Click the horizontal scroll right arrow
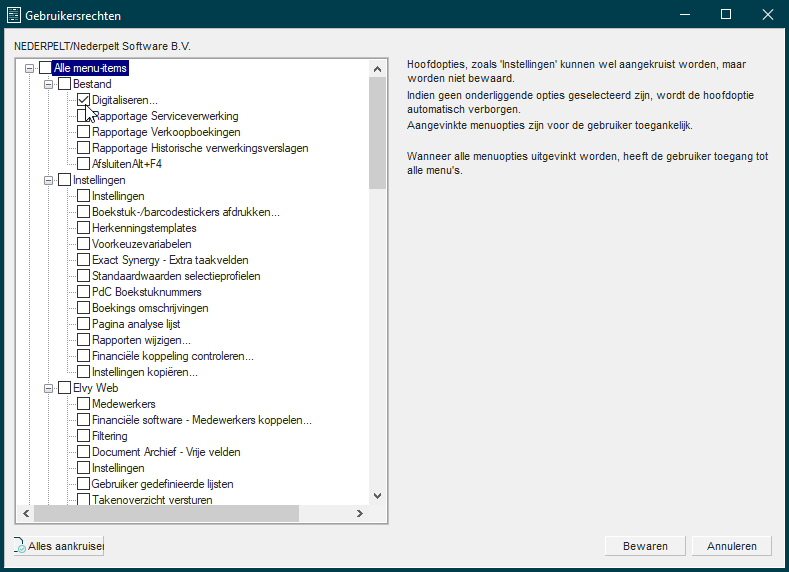Screen dimensions: 789x572 (x=360, y=514)
